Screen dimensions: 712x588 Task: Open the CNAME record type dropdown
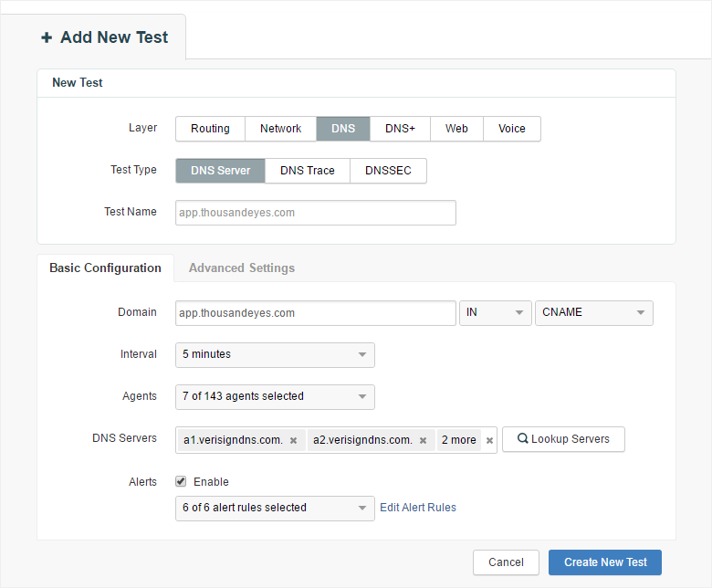pyautogui.click(x=593, y=312)
